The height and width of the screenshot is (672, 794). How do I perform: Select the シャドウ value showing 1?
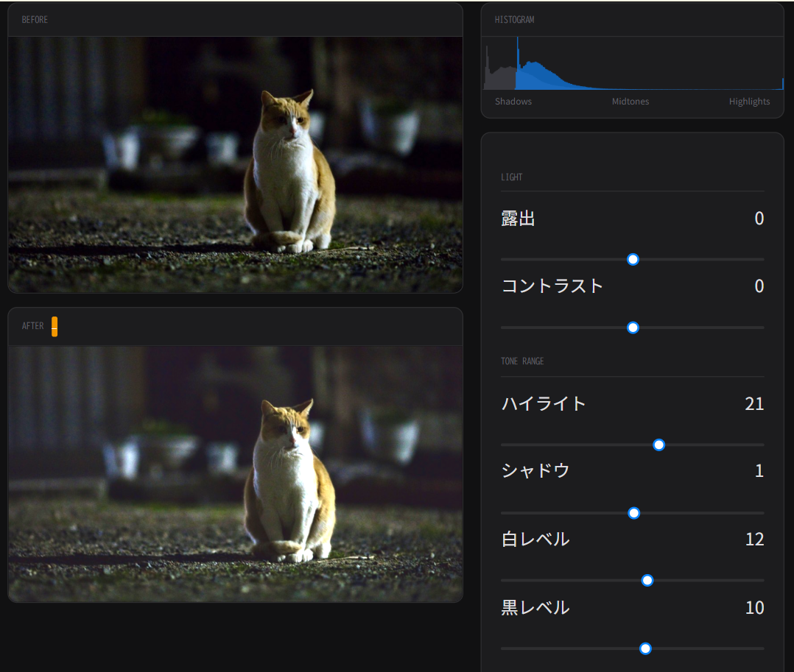click(759, 471)
